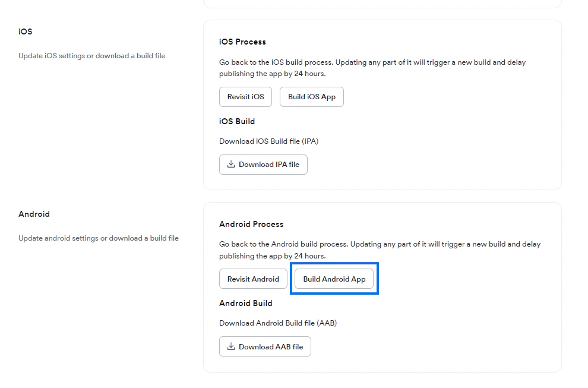Viewport: 588px width, 388px height.
Task: Click the Download Android Build file (AAB) label
Action: click(x=278, y=323)
